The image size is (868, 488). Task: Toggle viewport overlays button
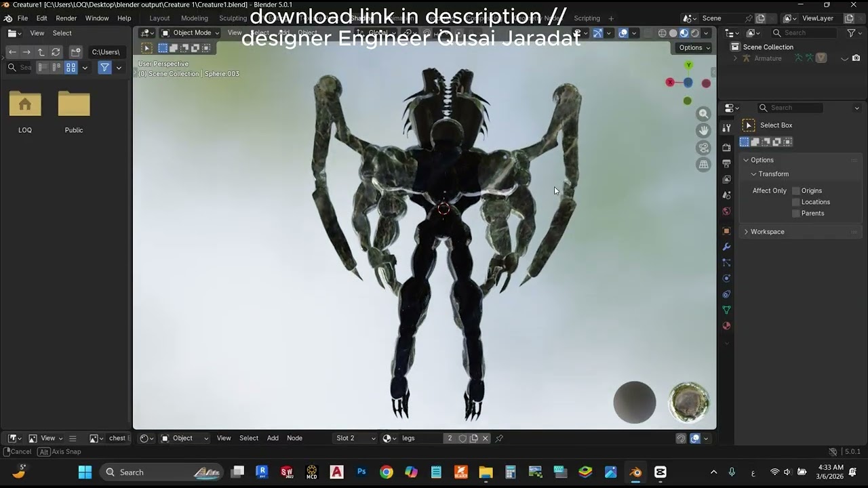click(x=623, y=33)
